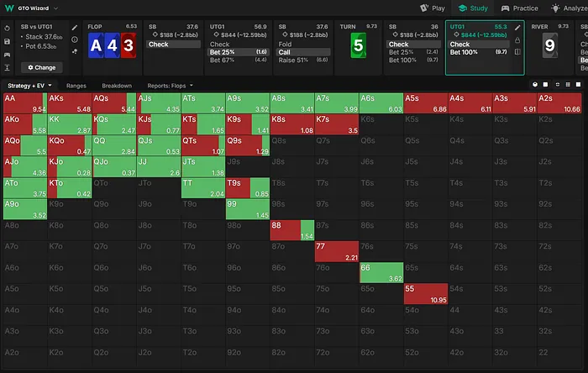Click the save disk icon in left sidebar
The image size is (588, 373).
coord(8,40)
